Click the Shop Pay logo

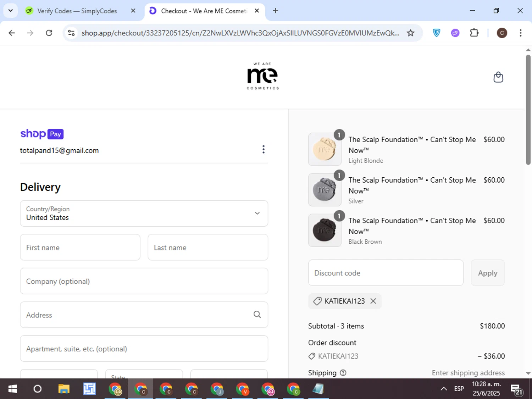point(42,134)
